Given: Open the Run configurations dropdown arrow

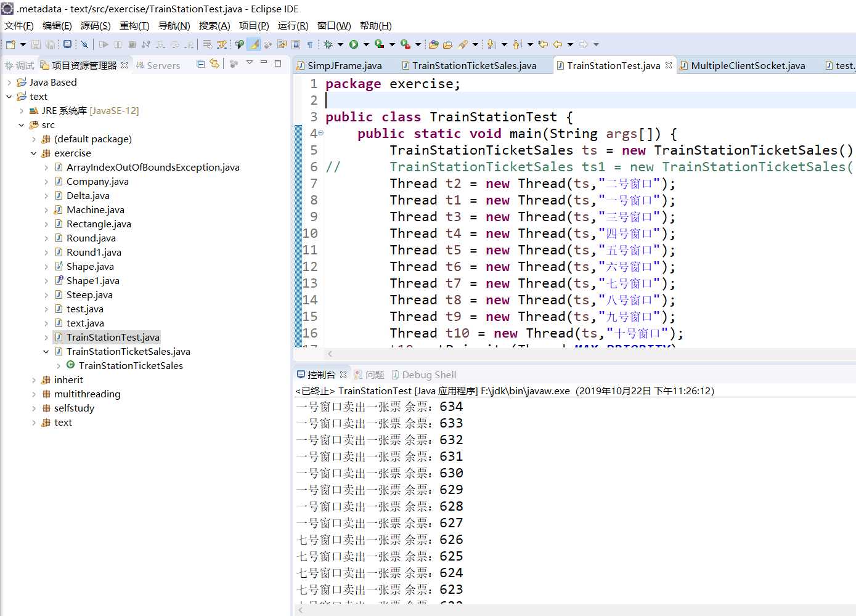Looking at the screenshot, I should pyautogui.click(x=366, y=44).
